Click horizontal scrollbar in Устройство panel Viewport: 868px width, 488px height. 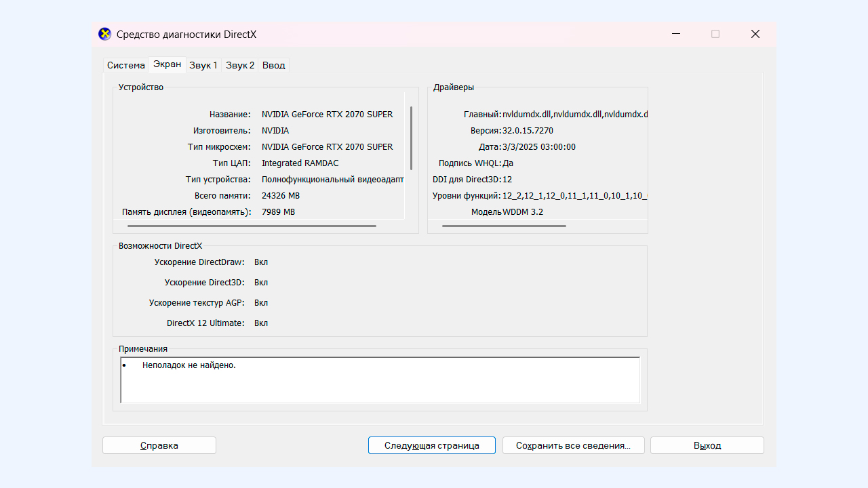coord(252,226)
